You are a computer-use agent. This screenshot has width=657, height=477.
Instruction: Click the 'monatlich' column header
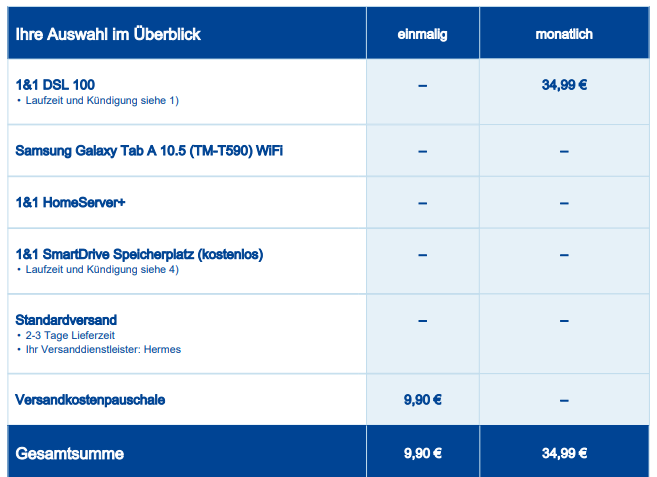pyautogui.click(x=564, y=34)
